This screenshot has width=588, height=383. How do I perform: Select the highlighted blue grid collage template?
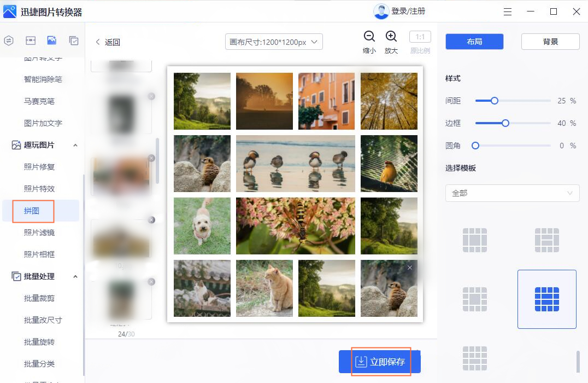546,299
